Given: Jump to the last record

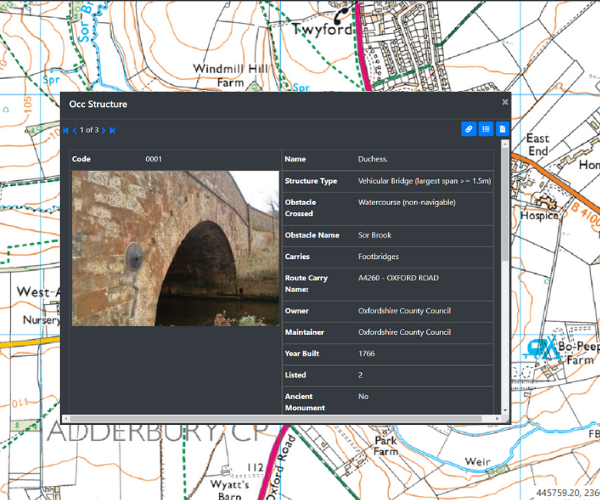Looking at the screenshot, I should 112,130.
